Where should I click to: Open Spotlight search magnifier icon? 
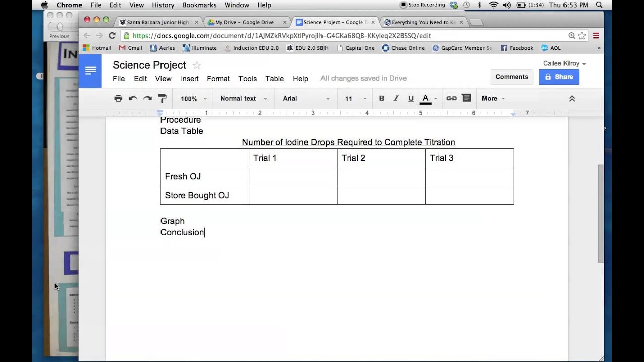[599, 5]
